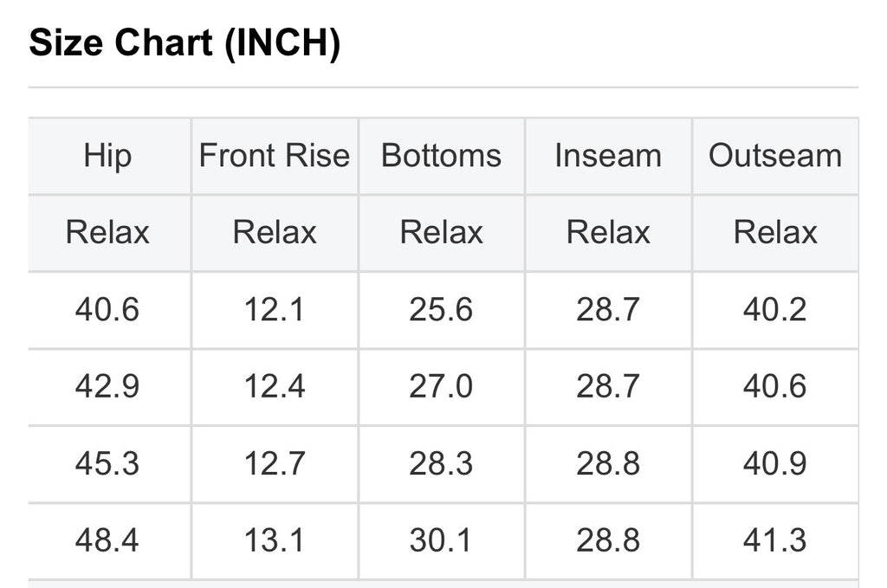This screenshot has width=887, height=588.
Task: Click the Front Rise value 12.1
Action: 275,310
